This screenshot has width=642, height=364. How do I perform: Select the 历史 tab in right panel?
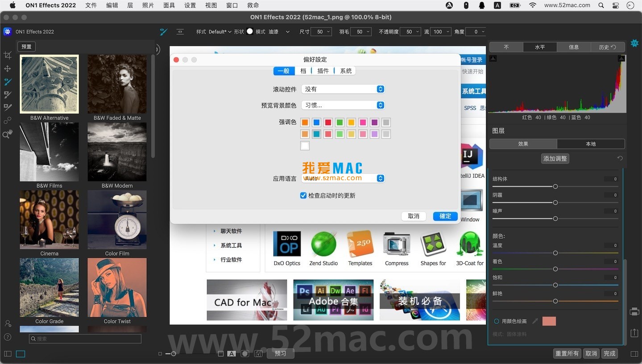tap(608, 47)
